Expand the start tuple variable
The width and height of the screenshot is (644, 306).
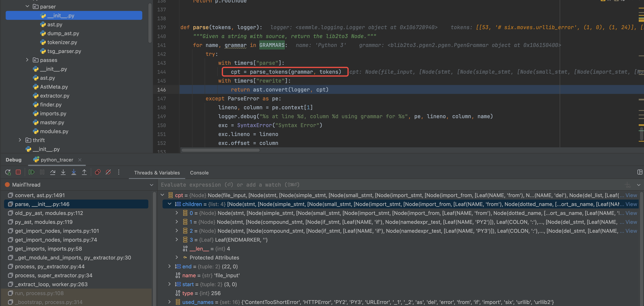click(169, 284)
